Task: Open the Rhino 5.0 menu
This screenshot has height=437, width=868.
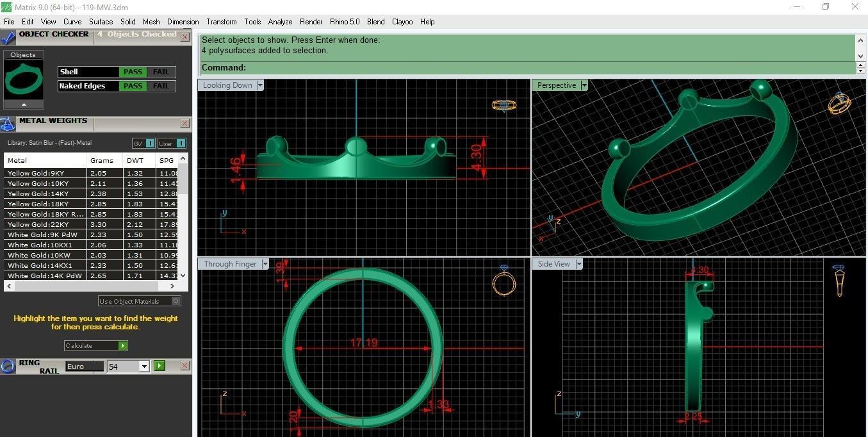Action: click(345, 22)
